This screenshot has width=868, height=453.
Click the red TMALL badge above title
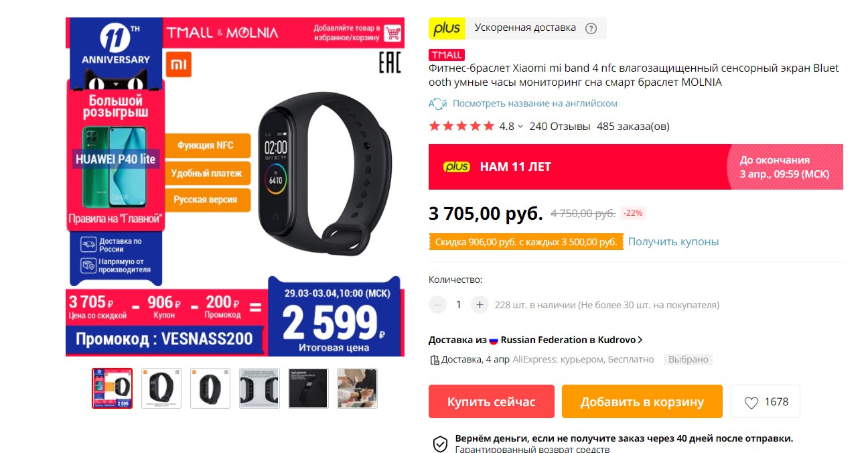pos(446,55)
